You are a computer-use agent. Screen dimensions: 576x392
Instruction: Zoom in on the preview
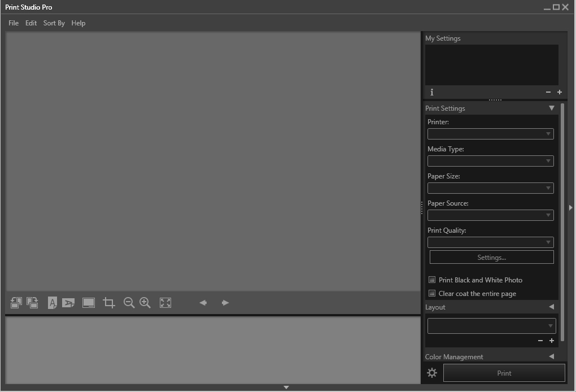pos(145,303)
